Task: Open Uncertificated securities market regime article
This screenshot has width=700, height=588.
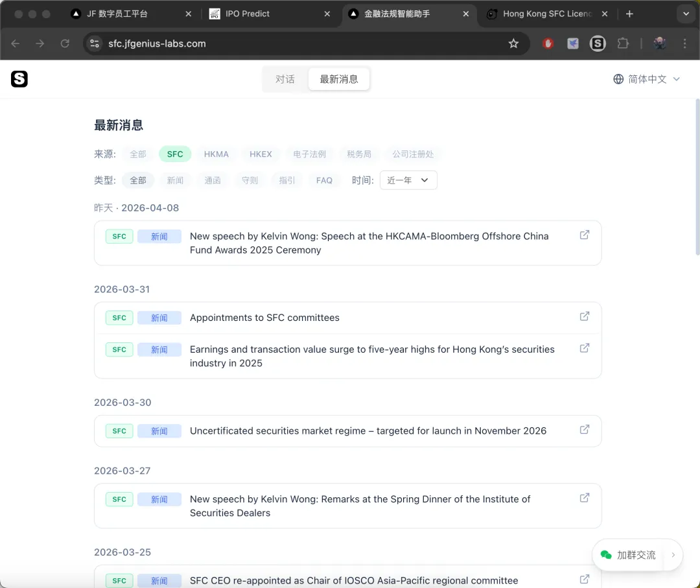Action: tap(368, 431)
